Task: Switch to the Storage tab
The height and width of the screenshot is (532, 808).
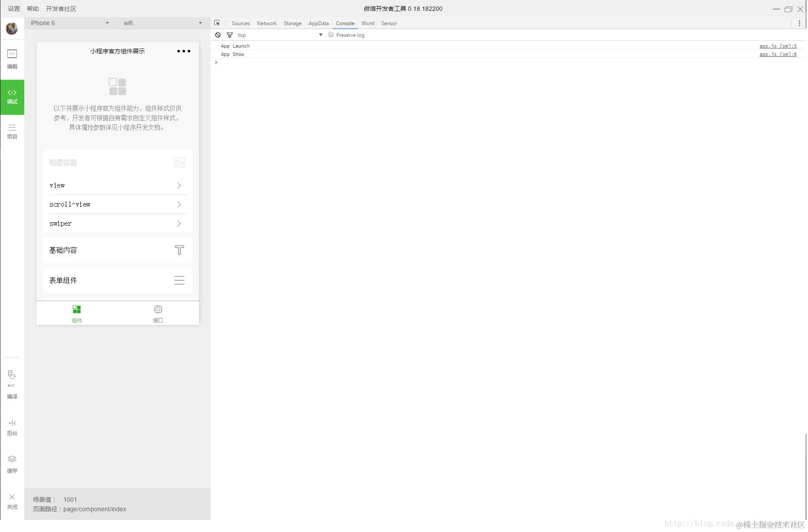Action: [293, 23]
